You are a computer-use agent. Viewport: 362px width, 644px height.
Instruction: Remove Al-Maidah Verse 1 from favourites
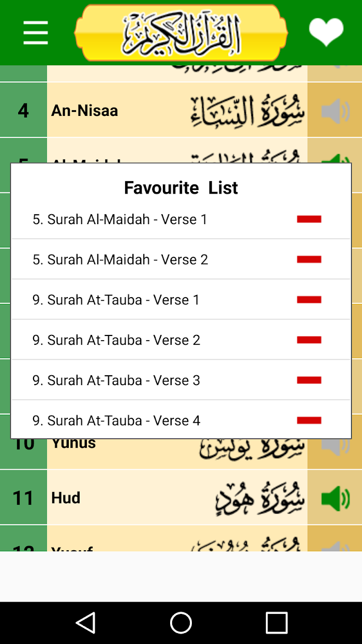[309, 219]
